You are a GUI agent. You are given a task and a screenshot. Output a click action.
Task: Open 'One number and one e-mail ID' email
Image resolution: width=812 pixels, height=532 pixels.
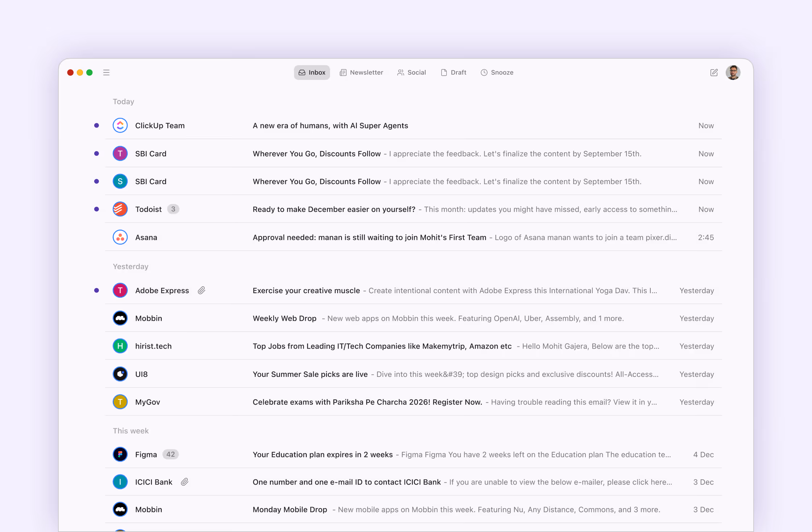(x=347, y=482)
